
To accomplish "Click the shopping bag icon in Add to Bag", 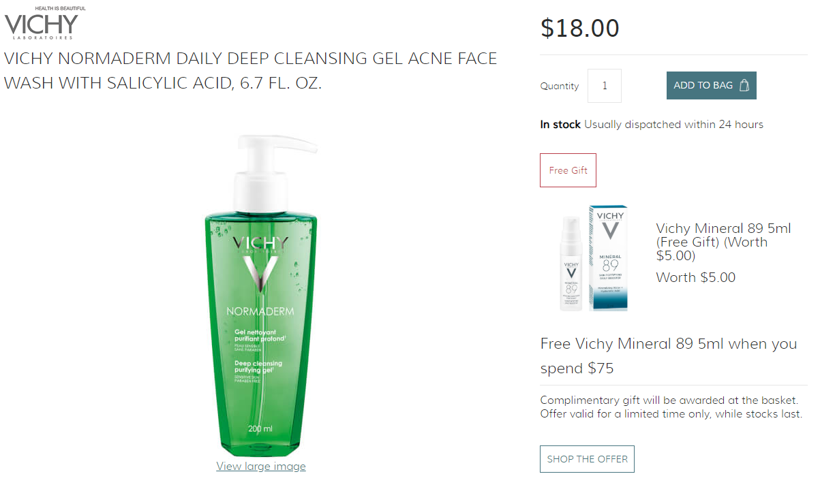I will click(744, 86).
